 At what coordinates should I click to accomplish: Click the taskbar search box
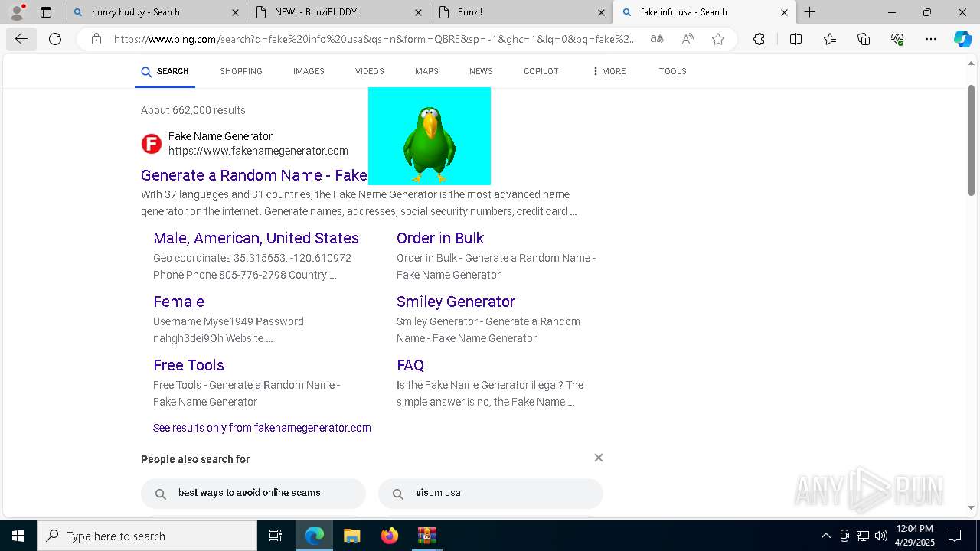[x=147, y=536]
